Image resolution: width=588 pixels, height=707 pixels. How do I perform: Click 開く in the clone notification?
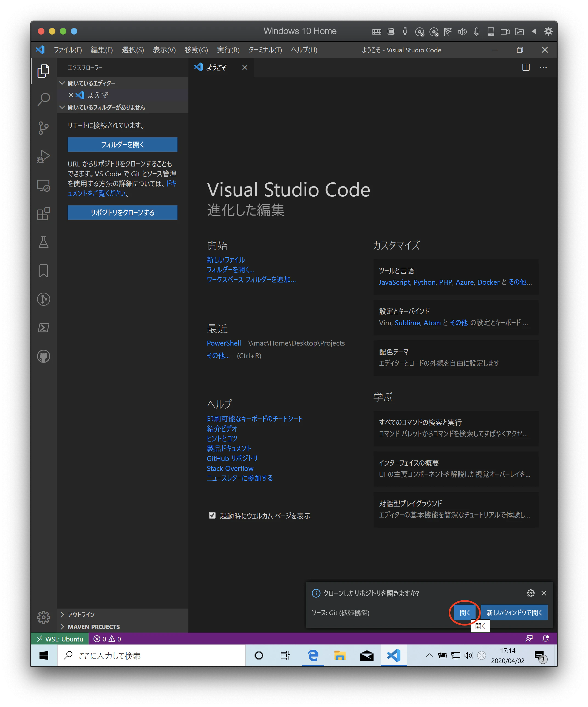click(x=465, y=613)
